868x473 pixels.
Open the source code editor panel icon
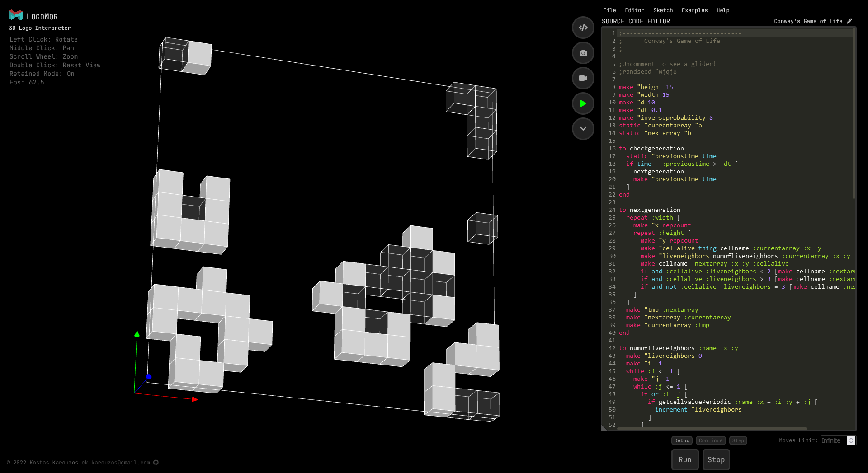pyautogui.click(x=583, y=28)
